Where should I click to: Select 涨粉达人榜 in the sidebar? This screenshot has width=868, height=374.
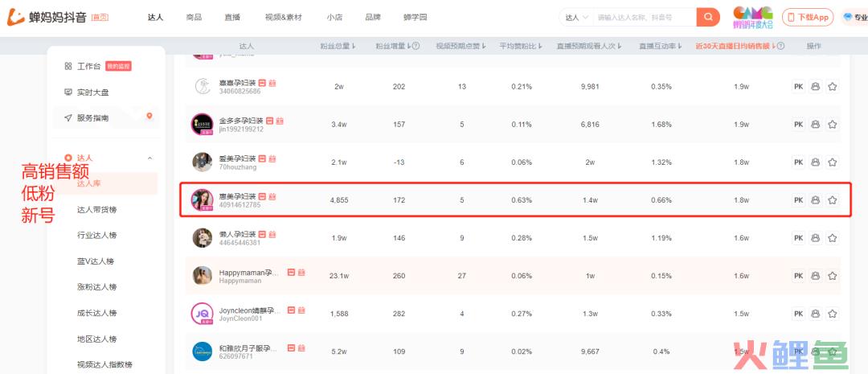point(97,287)
